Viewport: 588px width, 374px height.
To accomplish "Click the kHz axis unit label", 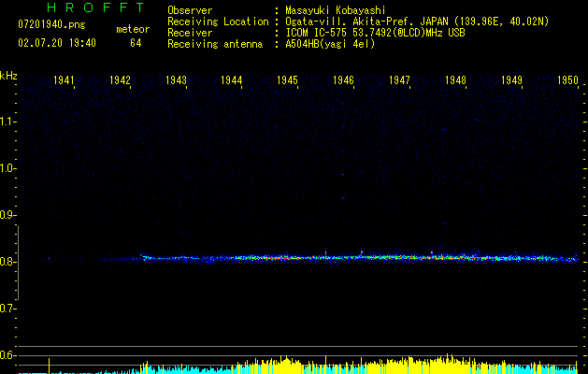I will (8, 76).
